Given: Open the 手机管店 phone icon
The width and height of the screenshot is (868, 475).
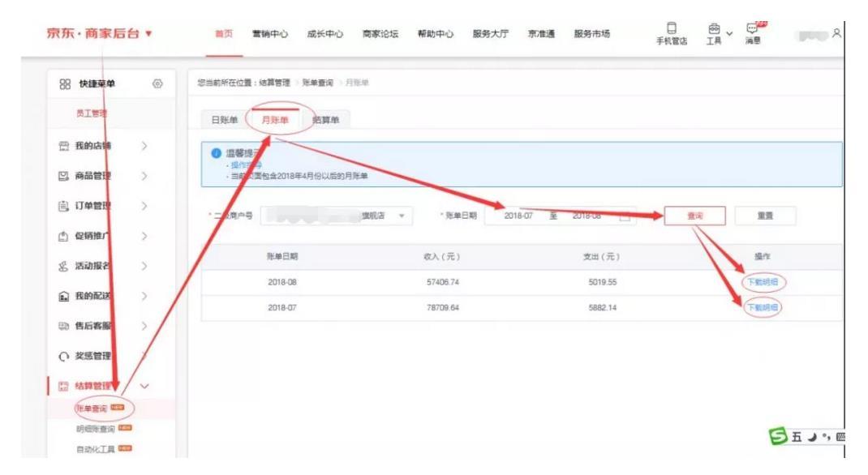Looking at the screenshot, I should [672, 28].
